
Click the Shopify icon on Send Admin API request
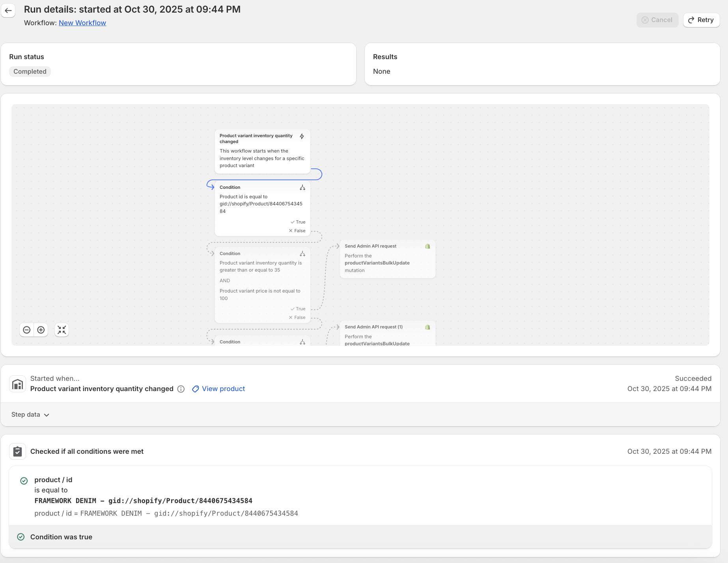(x=427, y=246)
